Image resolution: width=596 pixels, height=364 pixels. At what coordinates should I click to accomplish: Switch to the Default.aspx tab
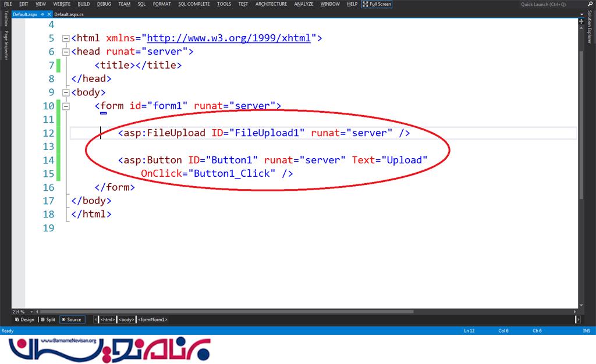pyautogui.click(x=25, y=14)
